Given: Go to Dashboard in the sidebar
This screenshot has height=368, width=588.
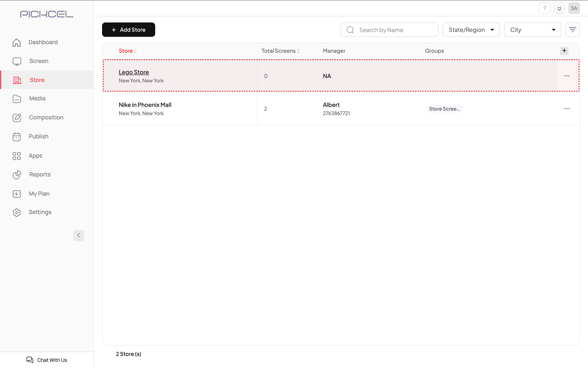Looking at the screenshot, I should pos(43,42).
